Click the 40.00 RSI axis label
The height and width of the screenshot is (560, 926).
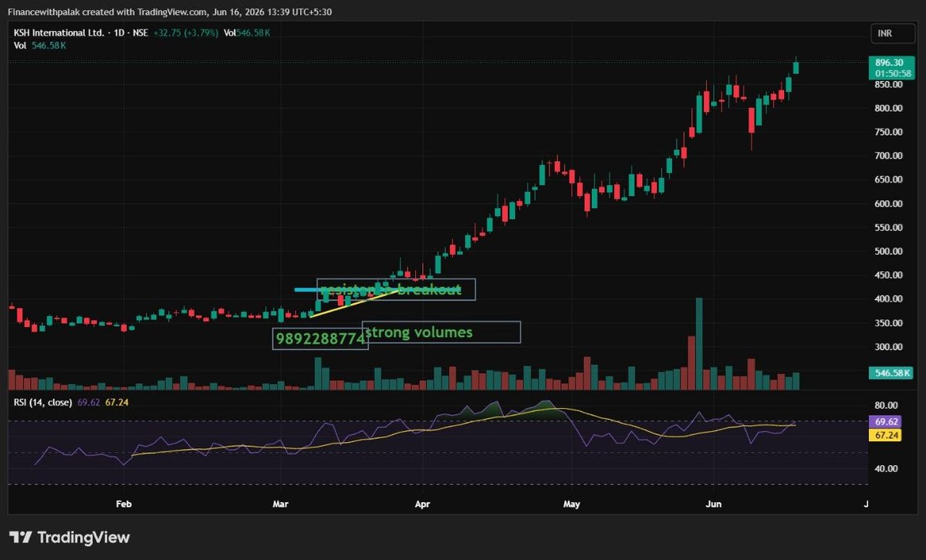(887, 468)
